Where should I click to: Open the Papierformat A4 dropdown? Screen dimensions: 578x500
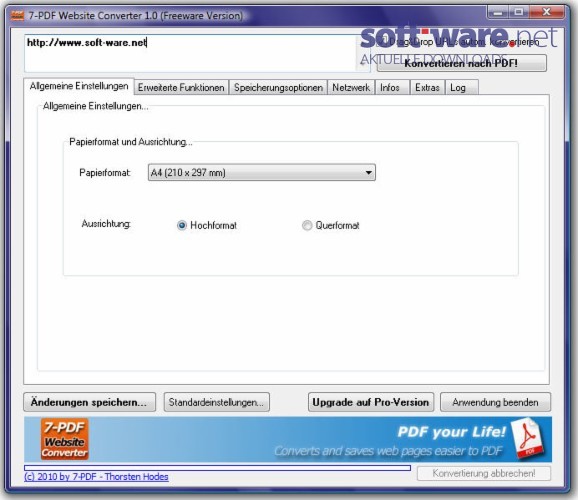pos(262,172)
